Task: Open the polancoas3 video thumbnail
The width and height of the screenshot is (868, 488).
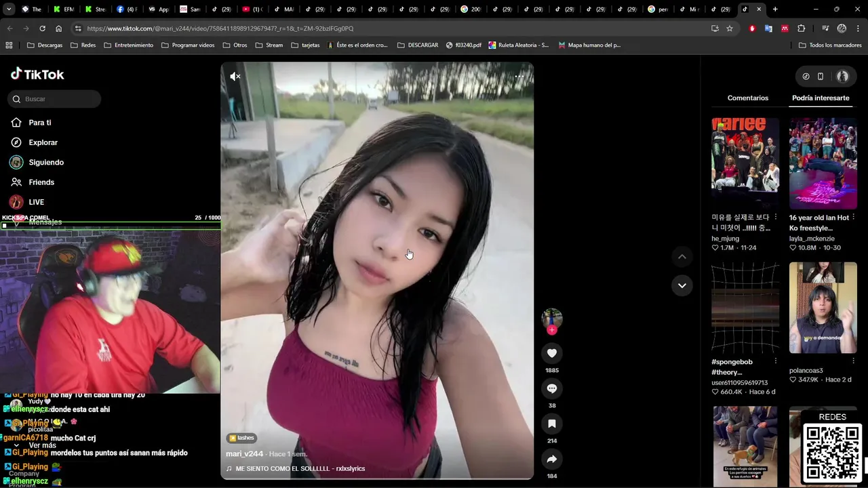Action: 823,308
